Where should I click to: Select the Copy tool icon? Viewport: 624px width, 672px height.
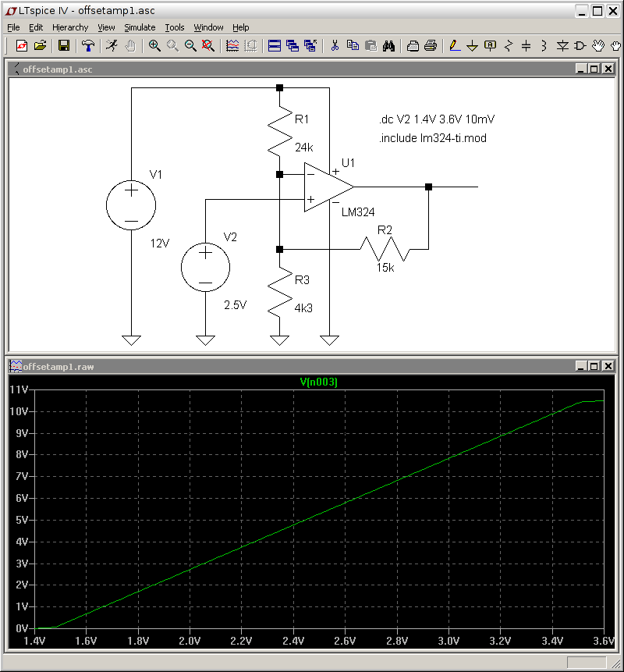pyautogui.click(x=353, y=45)
